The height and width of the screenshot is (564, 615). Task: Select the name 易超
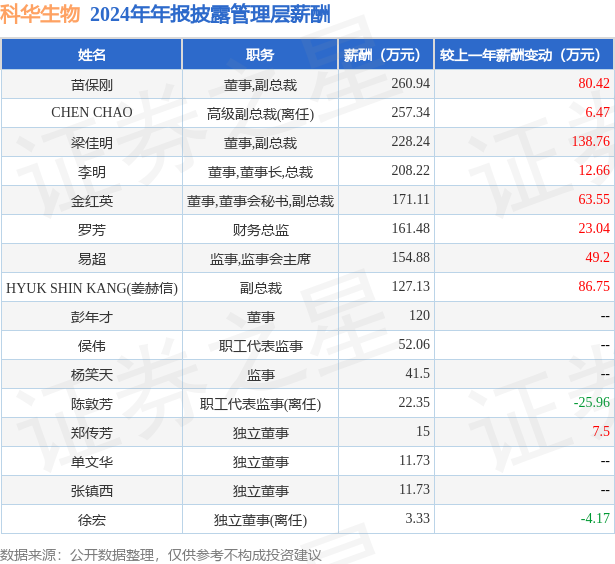point(92,259)
